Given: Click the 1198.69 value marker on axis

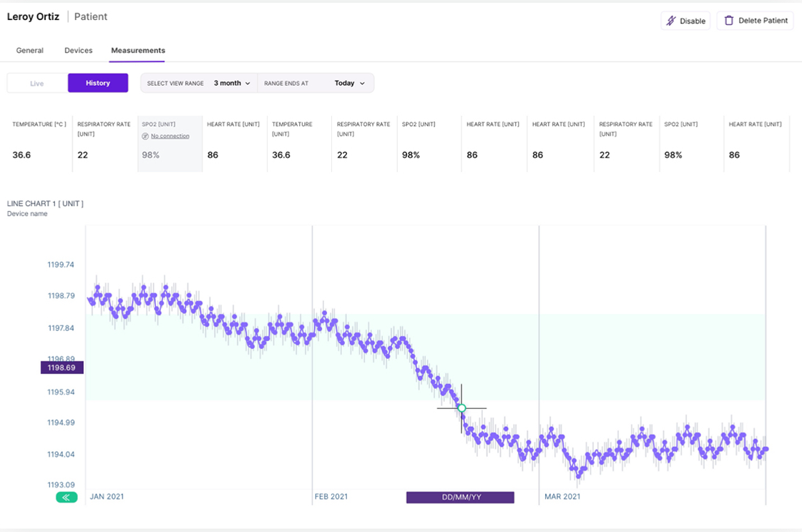Looking at the screenshot, I should click(62, 368).
